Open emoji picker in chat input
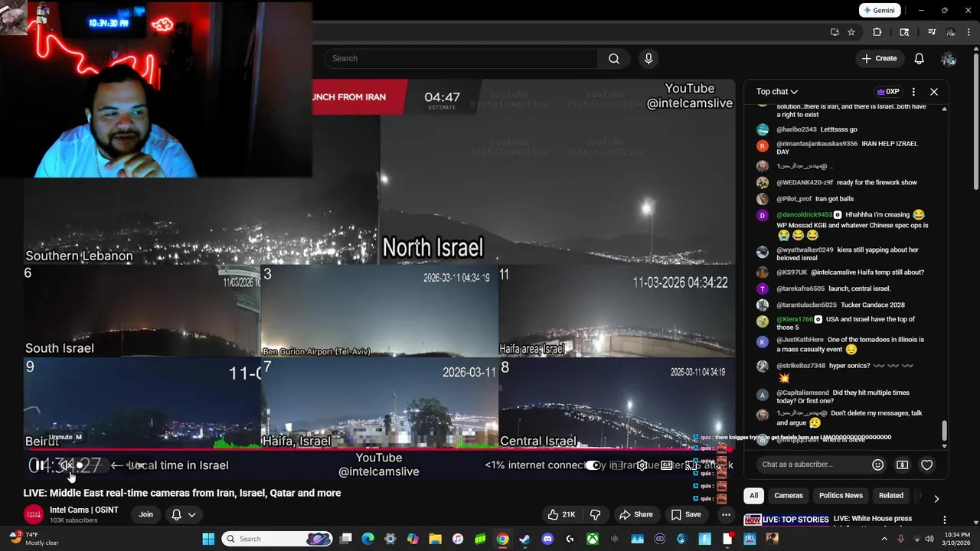980x551 pixels. (x=878, y=465)
